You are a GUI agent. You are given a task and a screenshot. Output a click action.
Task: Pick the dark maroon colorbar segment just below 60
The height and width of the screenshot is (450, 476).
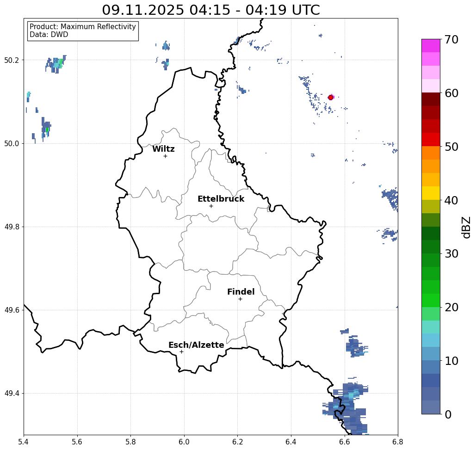[x=431, y=99]
